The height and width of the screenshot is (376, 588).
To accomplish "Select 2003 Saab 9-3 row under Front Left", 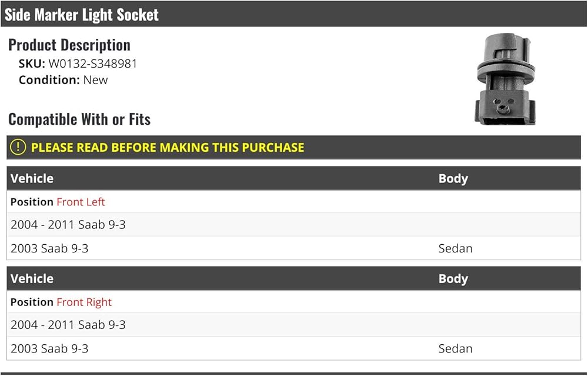I will click(49, 248).
